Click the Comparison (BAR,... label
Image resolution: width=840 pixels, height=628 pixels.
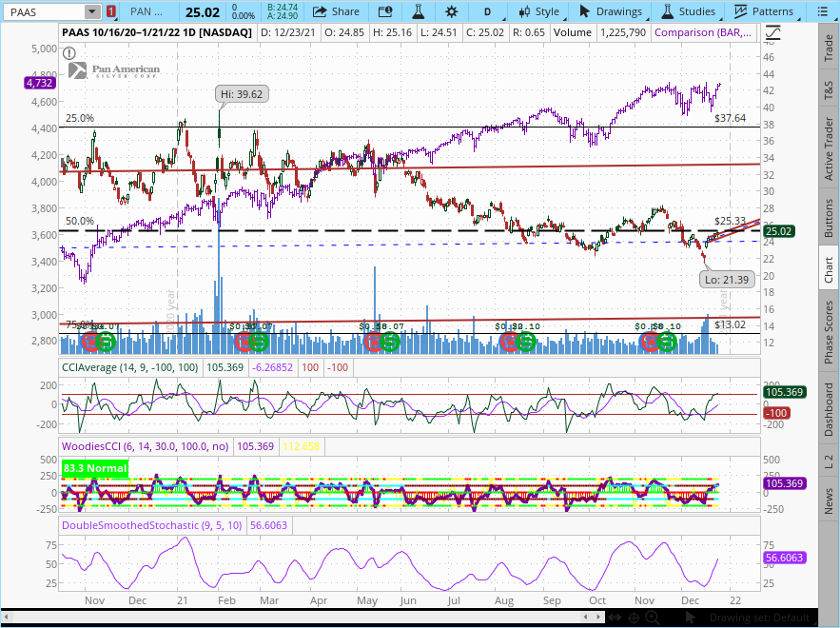[x=703, y=32]
